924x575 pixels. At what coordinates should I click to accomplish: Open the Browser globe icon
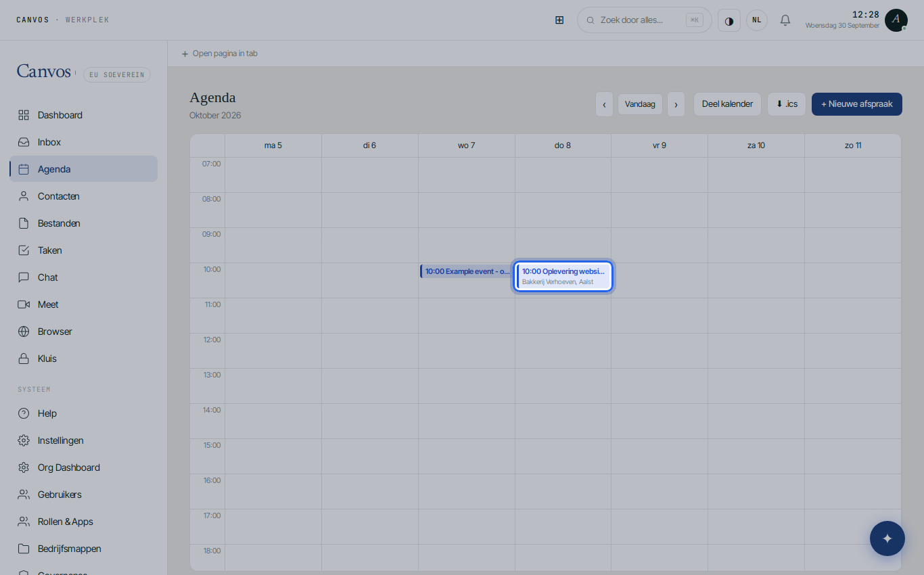24,331
